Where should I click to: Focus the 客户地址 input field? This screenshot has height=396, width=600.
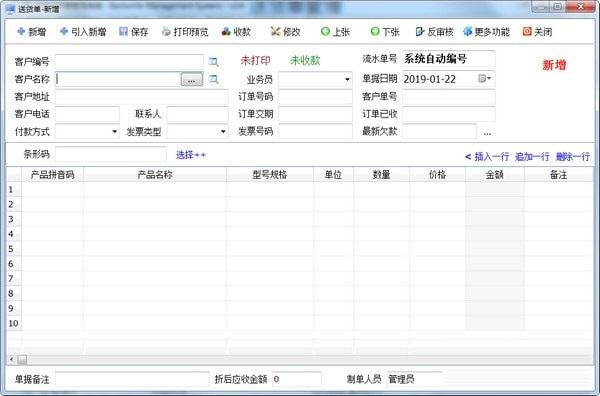(142, 97)
